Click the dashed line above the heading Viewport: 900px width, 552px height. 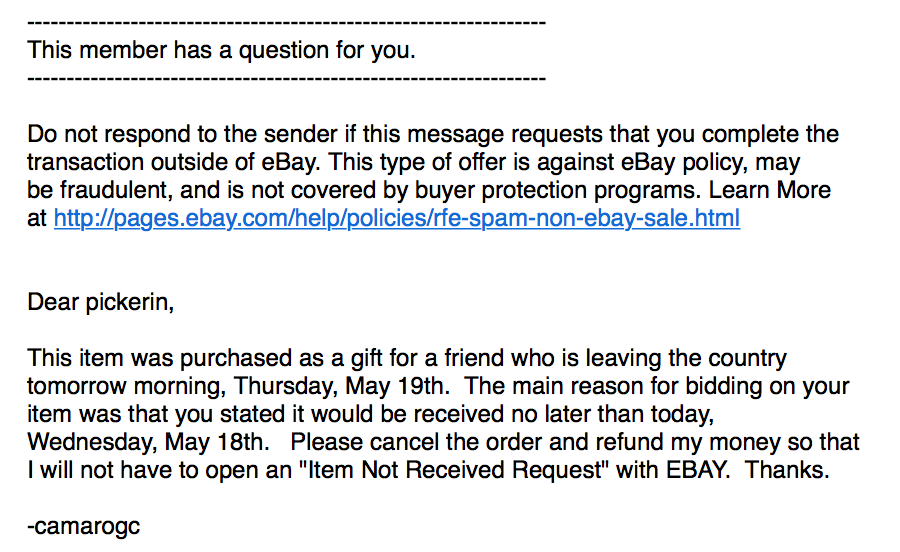pos(286,23)
